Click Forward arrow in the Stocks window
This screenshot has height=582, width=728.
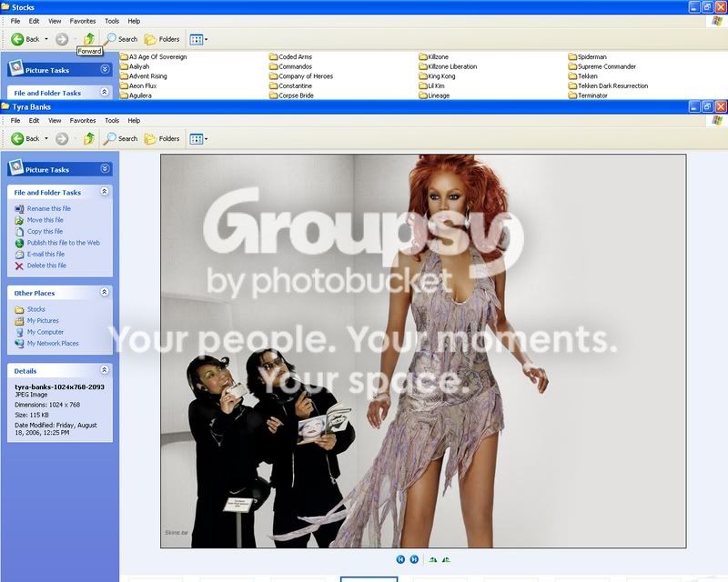click(62, 39)
